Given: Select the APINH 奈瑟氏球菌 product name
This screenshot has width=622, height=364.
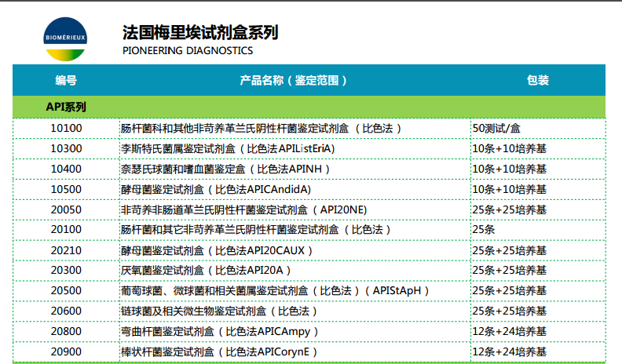Looking at the screenshot, I should [x=225, y=169].
